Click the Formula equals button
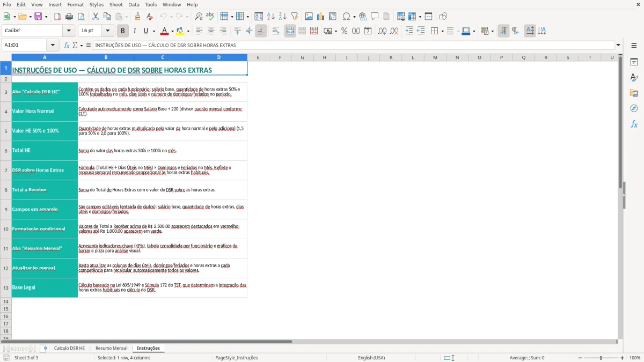Viewport: 644px width, 362px height. tap(89, 45)
